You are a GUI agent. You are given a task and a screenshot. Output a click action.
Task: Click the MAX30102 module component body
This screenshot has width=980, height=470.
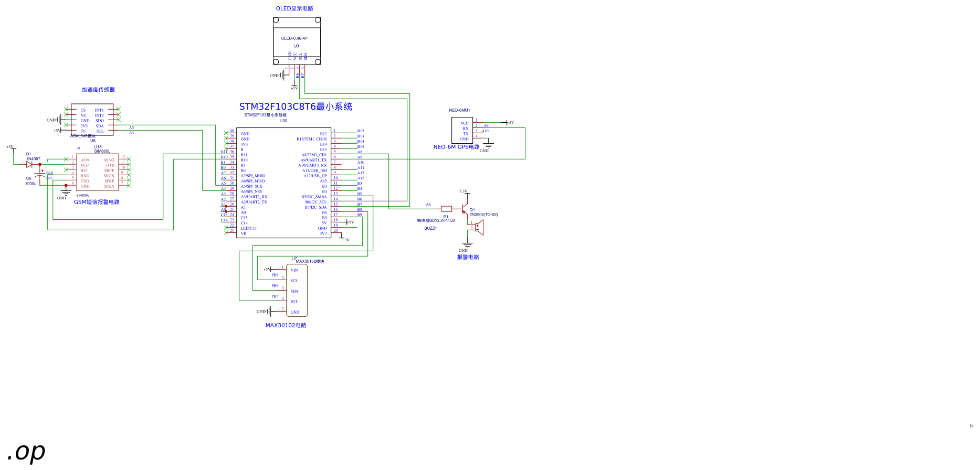click(x=297, y=290)
